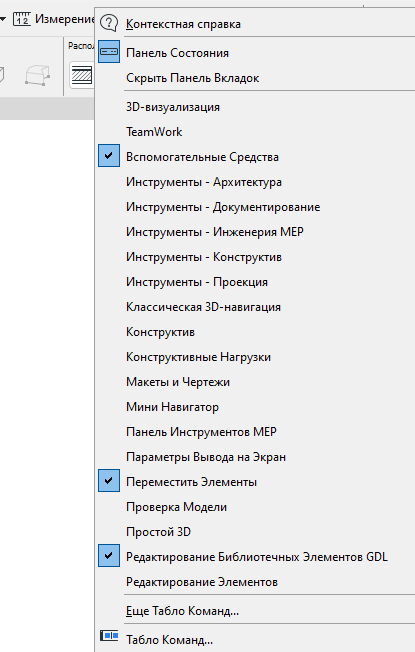The image size is (415, 652).
Task: Click the Табло Команд toolbar icon
Action: pyautogui.click(x=109, y=636)
